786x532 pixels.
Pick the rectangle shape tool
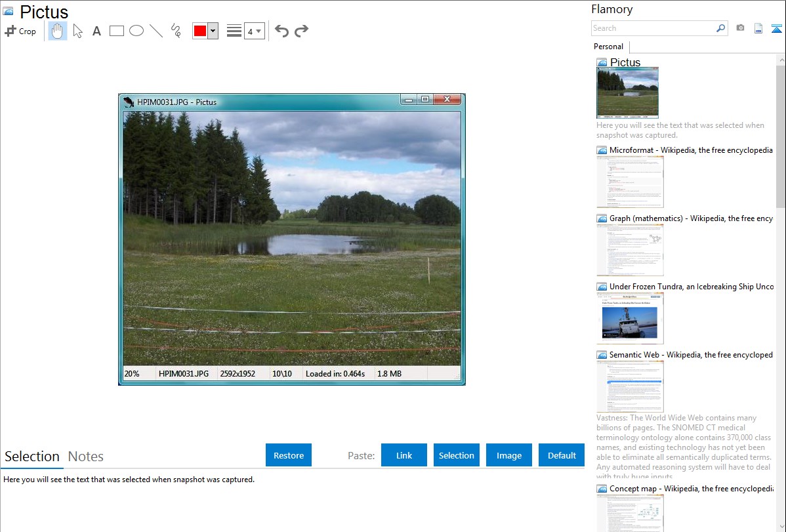click(117, 31)
